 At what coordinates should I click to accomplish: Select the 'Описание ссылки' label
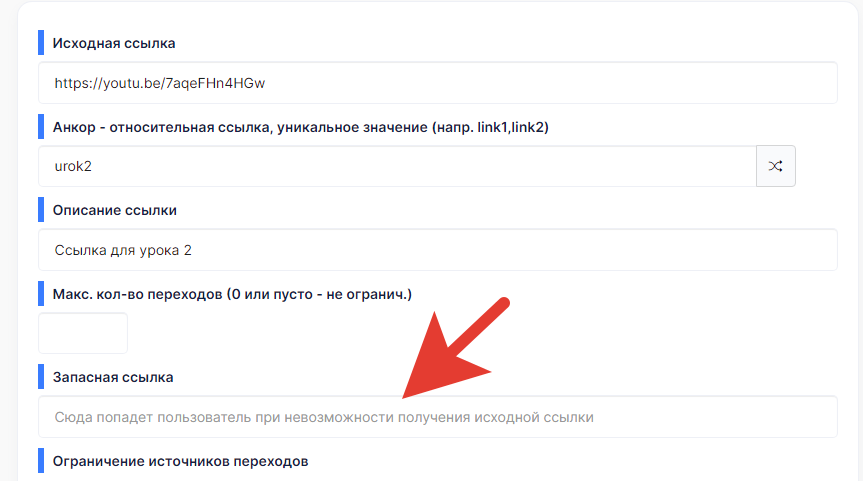[114, 211]
